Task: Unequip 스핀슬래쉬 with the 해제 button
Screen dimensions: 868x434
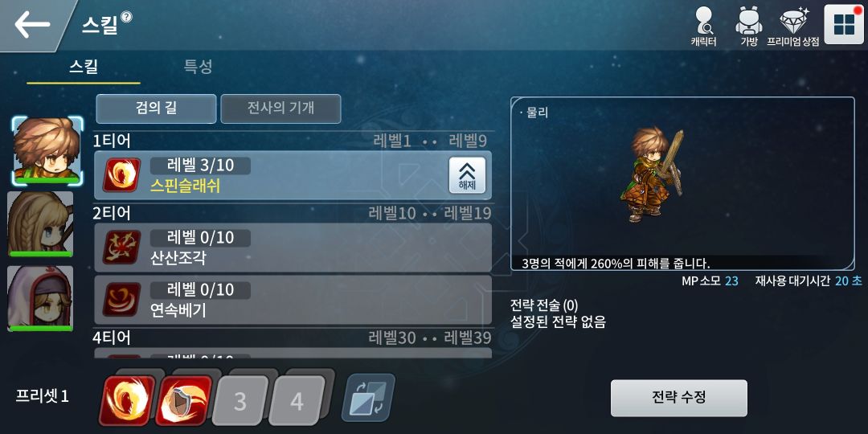Action: [x=467, y=175]
